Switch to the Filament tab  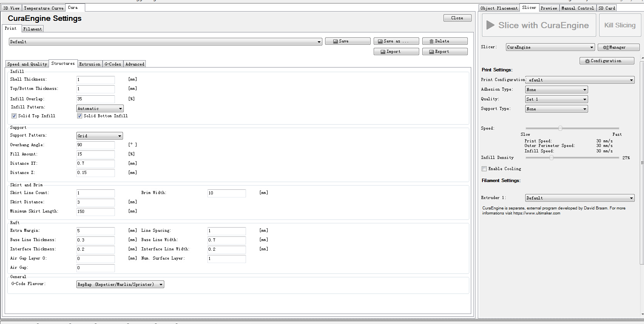tap(32, 29)
